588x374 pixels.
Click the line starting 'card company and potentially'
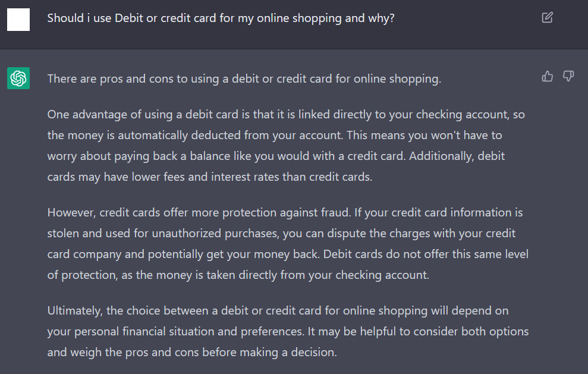(288, 254)
